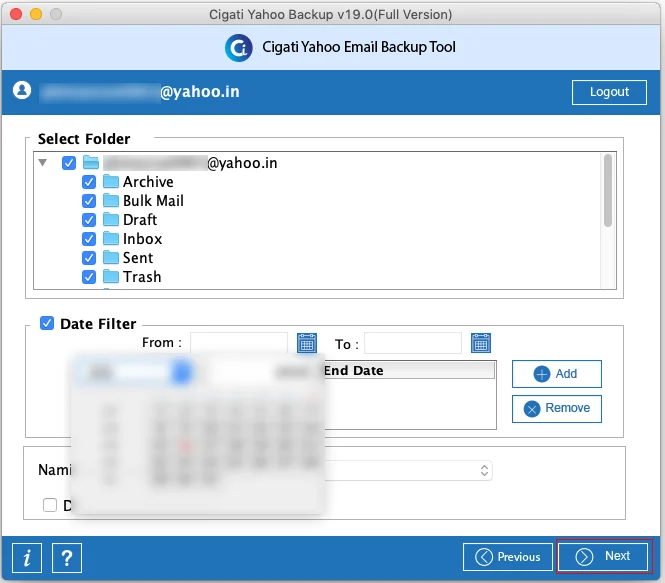The height and width of the screenshot is (583, 665).
Task: Open the To date calendar picker icon
Action: coord(481,343)
